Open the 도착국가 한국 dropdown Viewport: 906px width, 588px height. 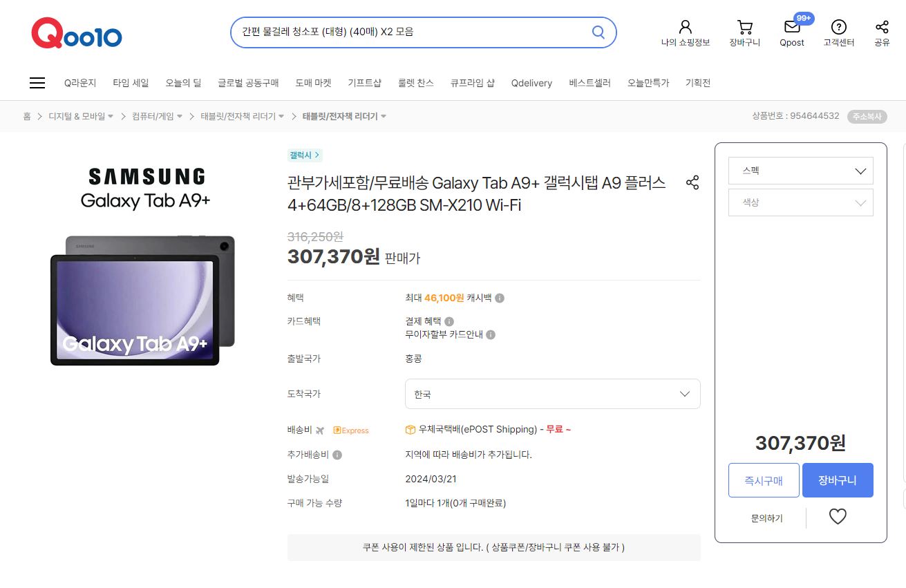(x=553, y=394)
